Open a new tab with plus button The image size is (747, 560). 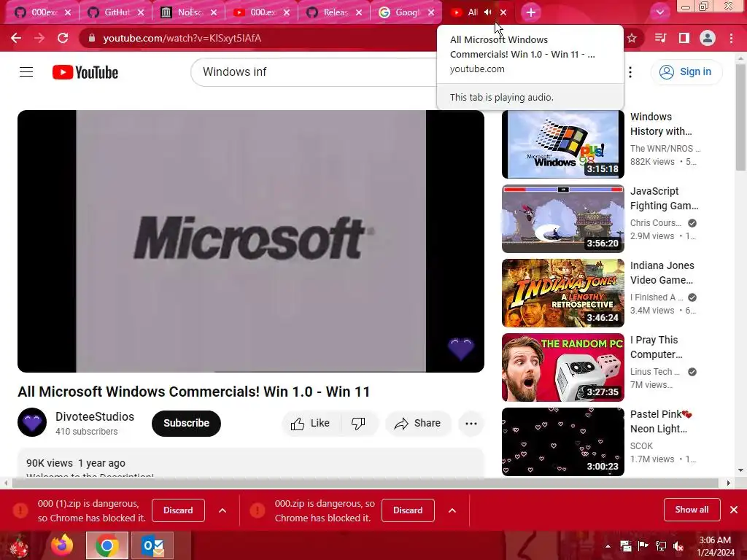point(531,12)
